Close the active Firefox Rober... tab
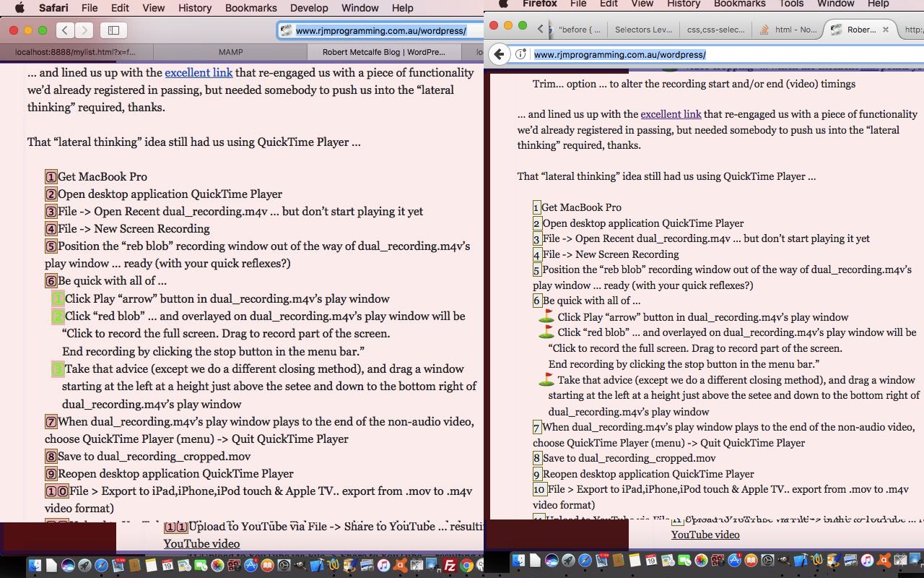Viewport: 924px width, 578px height. (886, 30)
